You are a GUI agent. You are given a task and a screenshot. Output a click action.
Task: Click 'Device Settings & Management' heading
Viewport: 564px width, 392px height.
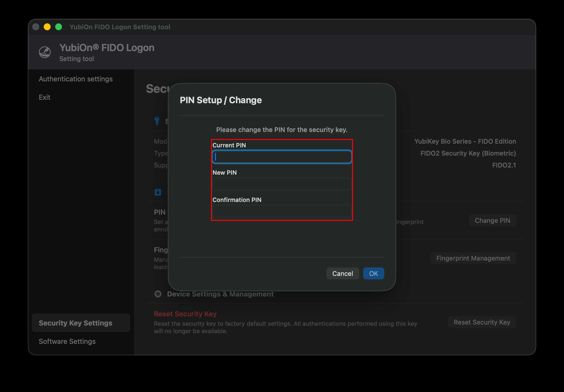tap(220, 294)
